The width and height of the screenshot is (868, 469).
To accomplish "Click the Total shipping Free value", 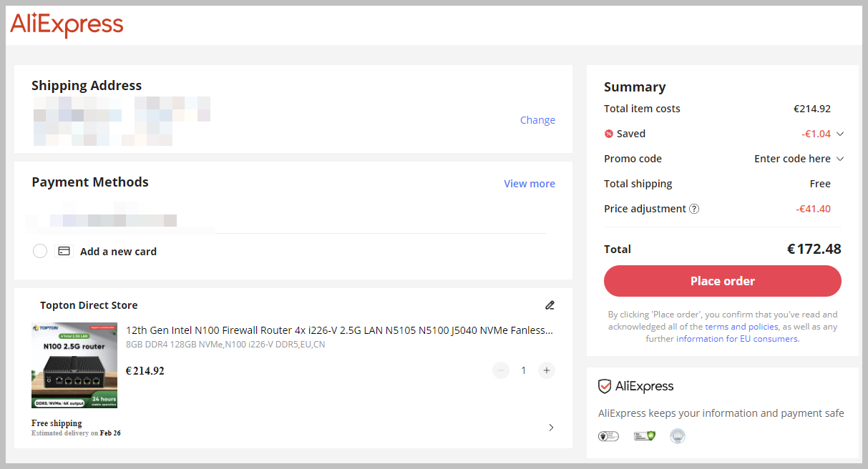I will point(820,184).
